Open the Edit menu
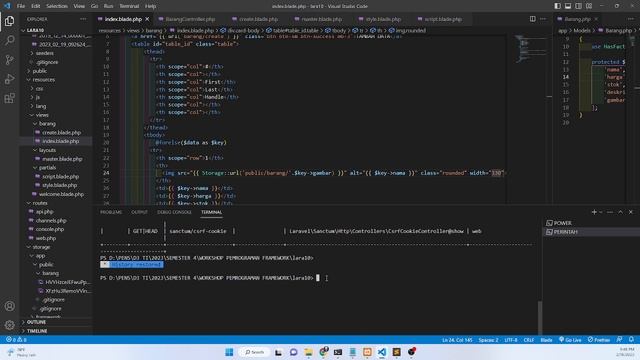The image size is (640, 360). point(36,6)
